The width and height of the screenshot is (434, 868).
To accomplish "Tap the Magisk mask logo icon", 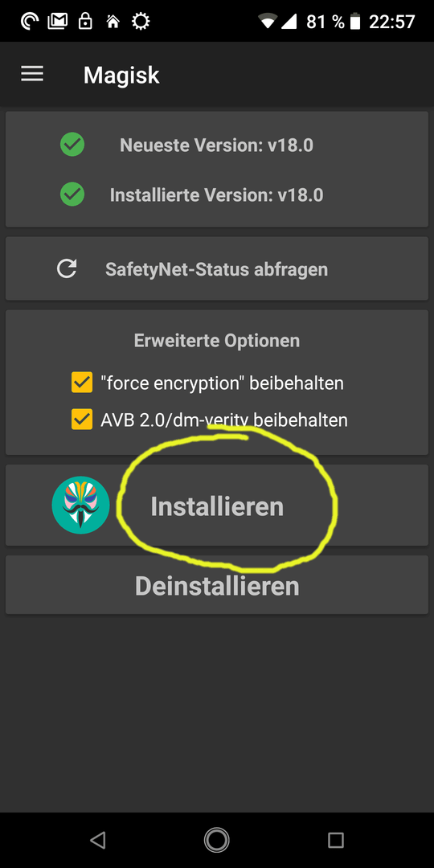I will tap(81, 505).
